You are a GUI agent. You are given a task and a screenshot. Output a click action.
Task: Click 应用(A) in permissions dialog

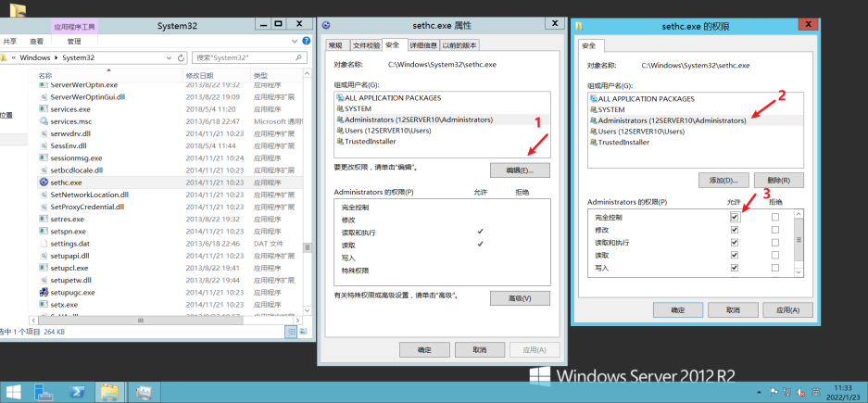pos(787,310)
